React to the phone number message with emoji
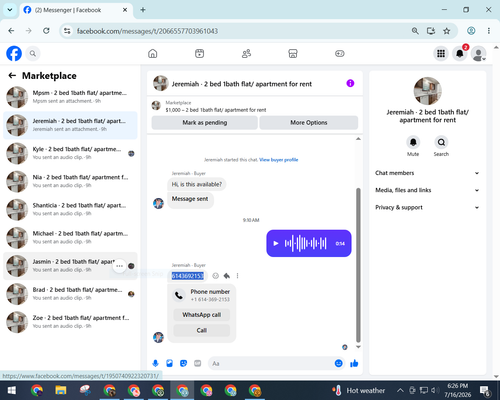This screenshot has height=400, width=500. 216,276
